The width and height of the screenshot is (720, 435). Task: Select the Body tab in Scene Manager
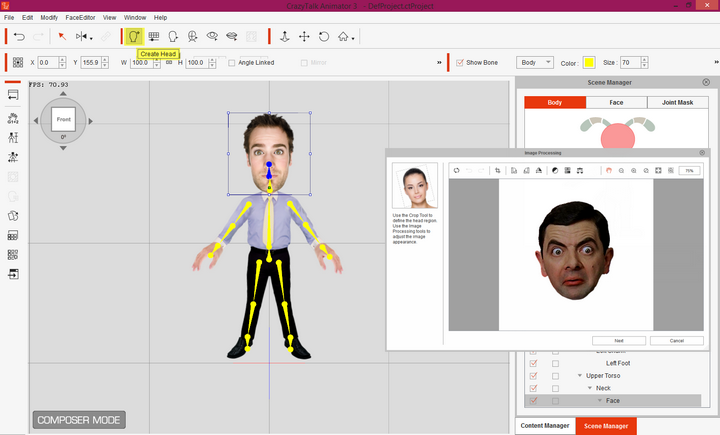click(x=555, y=102)
